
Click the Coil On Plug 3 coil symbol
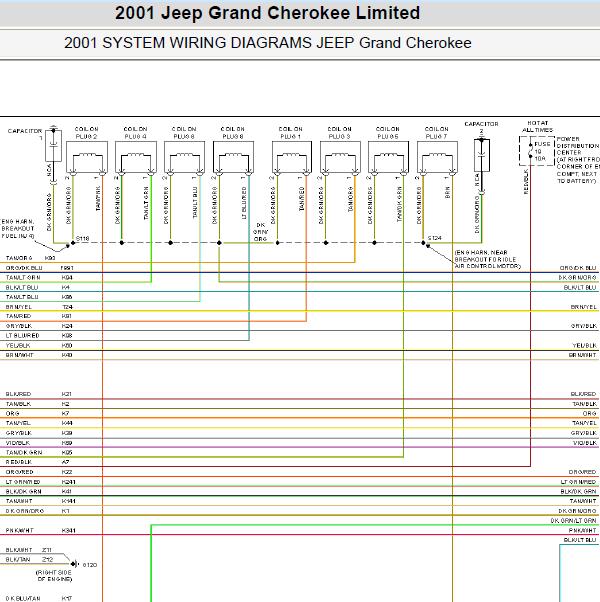340,157
